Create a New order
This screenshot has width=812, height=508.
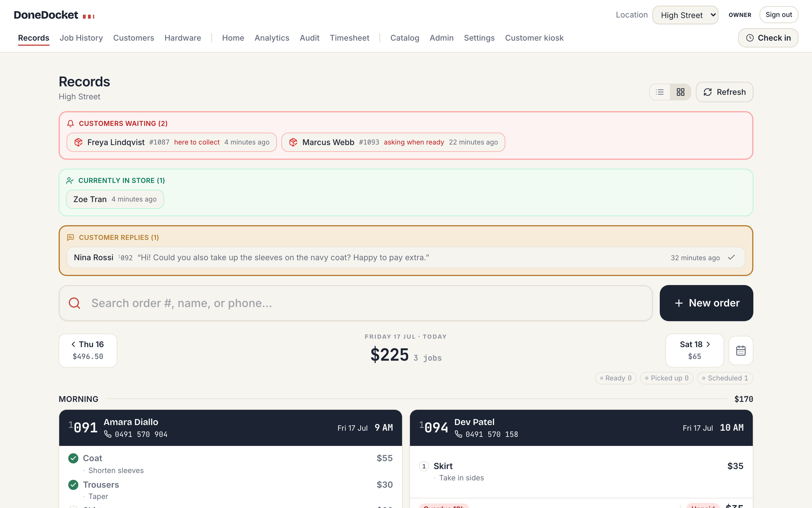tap(706, 303)
